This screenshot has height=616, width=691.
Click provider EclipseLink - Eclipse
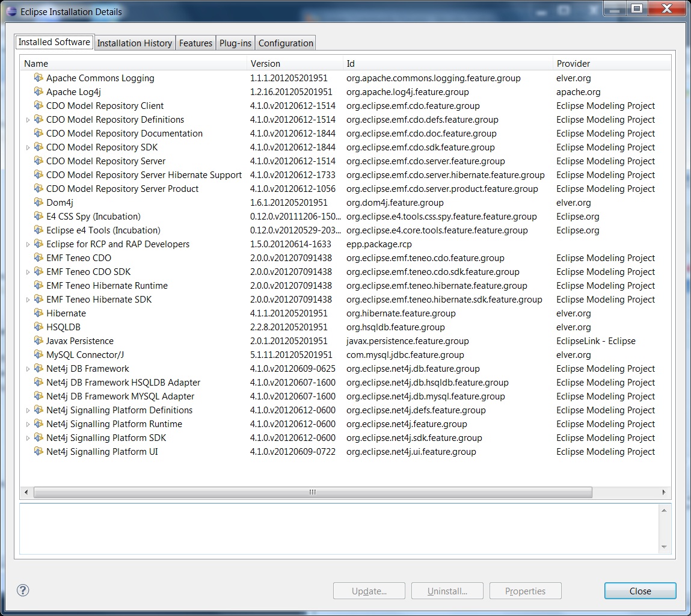tap(596, 341)
